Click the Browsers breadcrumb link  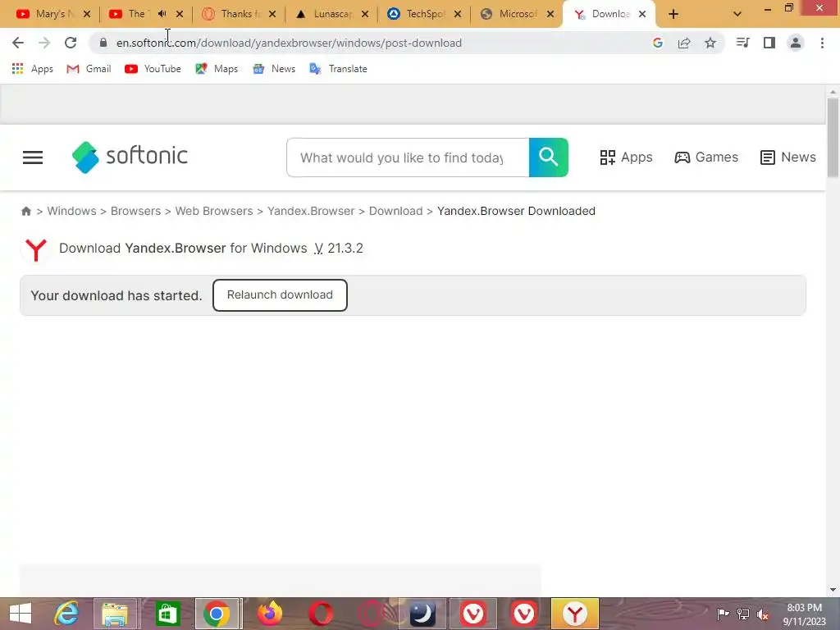(x=135, y=211)
